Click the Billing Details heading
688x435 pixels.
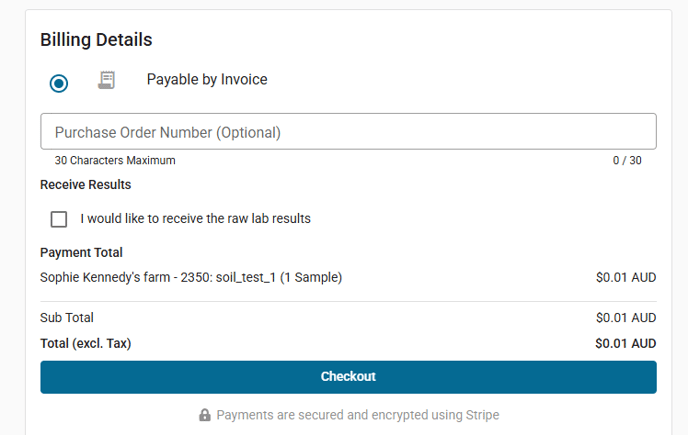click(x=96, y=40)
